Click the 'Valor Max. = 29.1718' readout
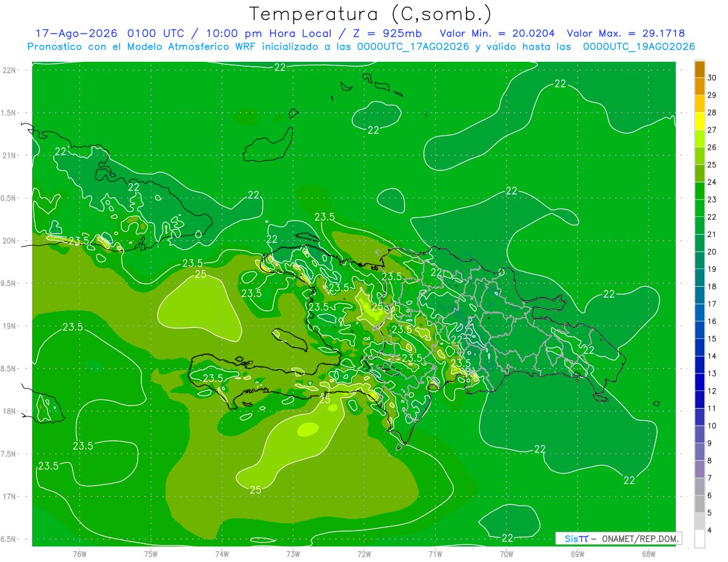 [626, 33]
